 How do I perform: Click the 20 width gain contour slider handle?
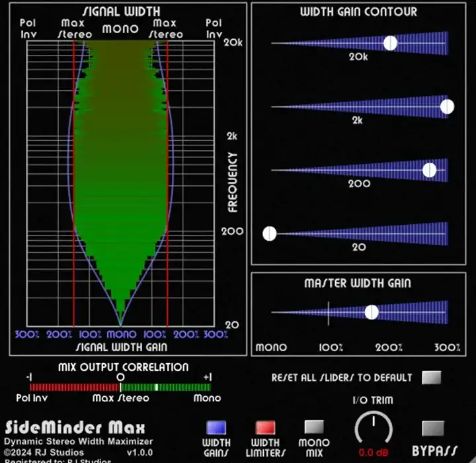coord(270,233)
